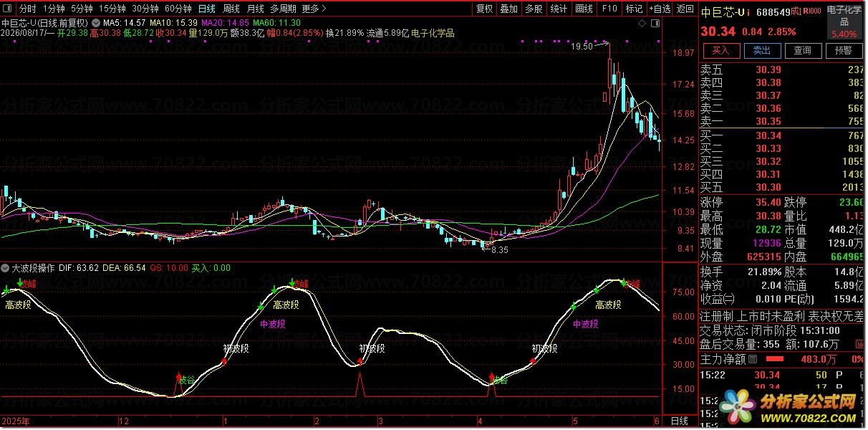The image size is (868, 430).
Task: Click the MA60: 11.30 legend
Action: tap(277, 23)
